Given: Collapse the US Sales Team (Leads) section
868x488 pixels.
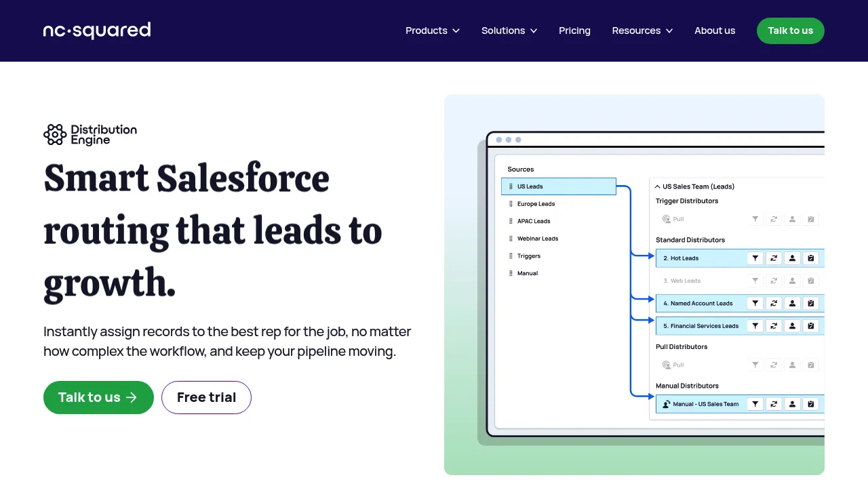Looking at the screenshot, I should [657, 186].
